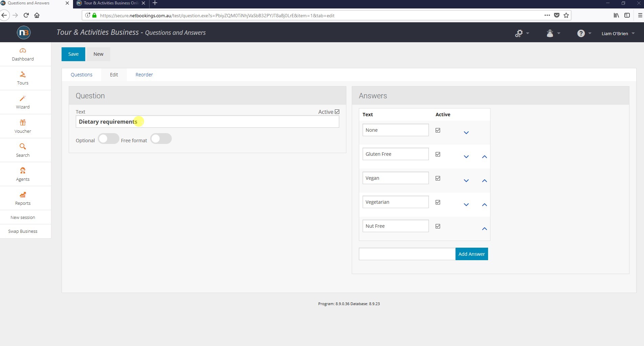Uncheck the question Active checkbox

tap(337, 112)
